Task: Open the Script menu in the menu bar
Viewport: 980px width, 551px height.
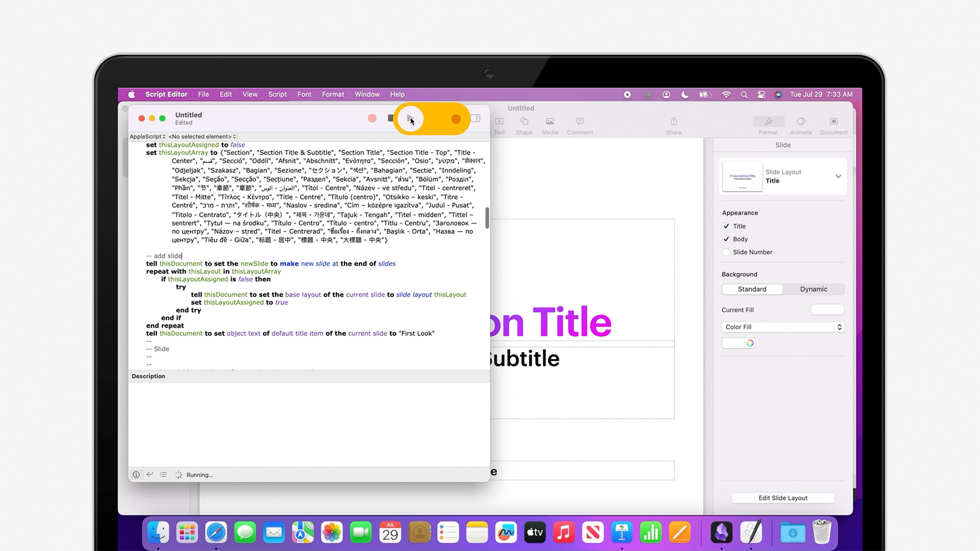Action: click(277, 94)
